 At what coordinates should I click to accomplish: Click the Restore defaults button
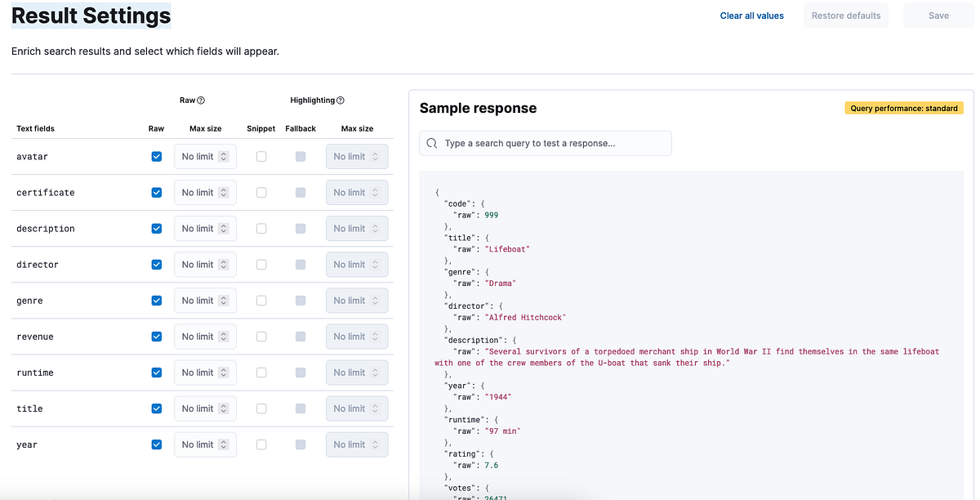(x=846, y=16)
